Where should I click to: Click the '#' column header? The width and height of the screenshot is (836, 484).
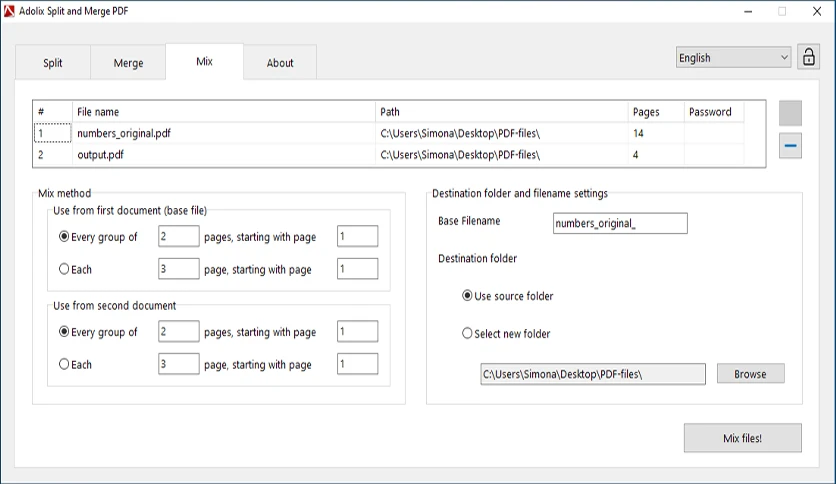(x=53, y=112)
